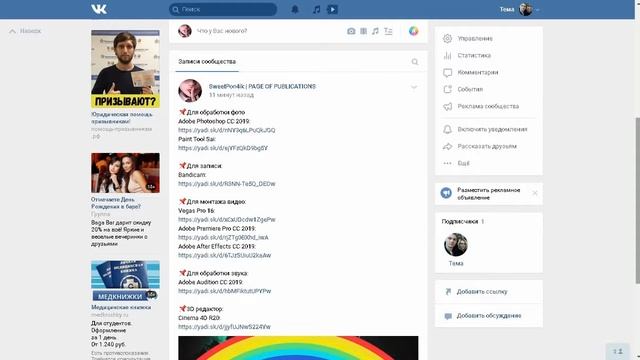Click the Назад back-to-top link
This screenshot has height=360, width=640.
pyautogui.click(x=25, y=31)
